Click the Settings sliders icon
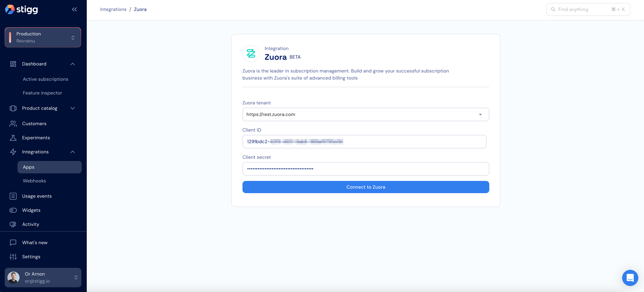This screenshot has height=292, width=644. click(x=13, y=257)
